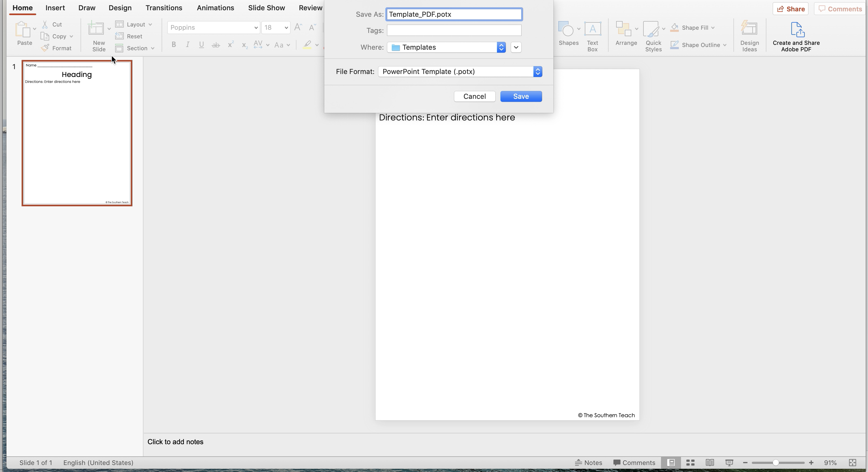Open the Insert ribbon tab
The width and height of the screenshot is (868, 472).
point(55,8)
